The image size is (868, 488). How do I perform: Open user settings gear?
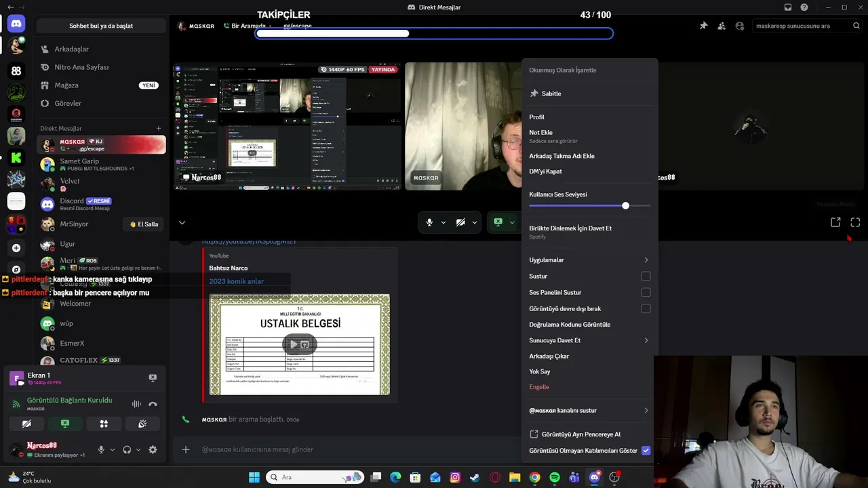(x=153, y=449)
